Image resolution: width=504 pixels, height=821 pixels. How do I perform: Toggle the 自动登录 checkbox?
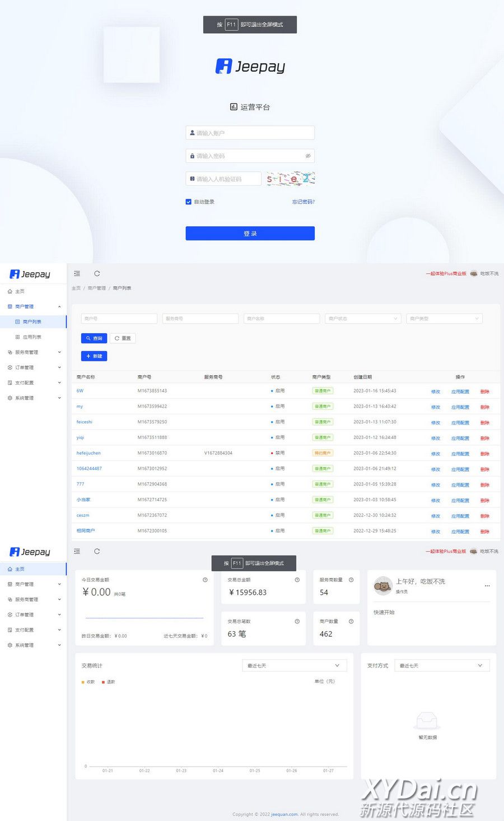pos(189,202)
